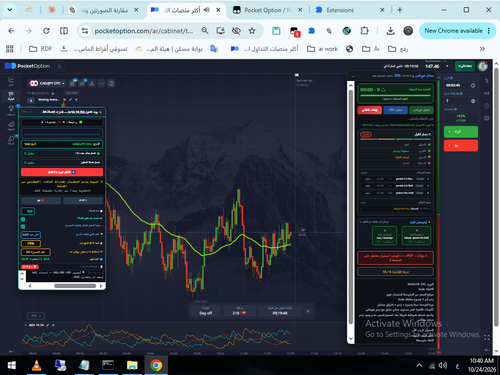Click the bot panel log scroll-up arrow
500x375 pixels.
tap(22, 274)
